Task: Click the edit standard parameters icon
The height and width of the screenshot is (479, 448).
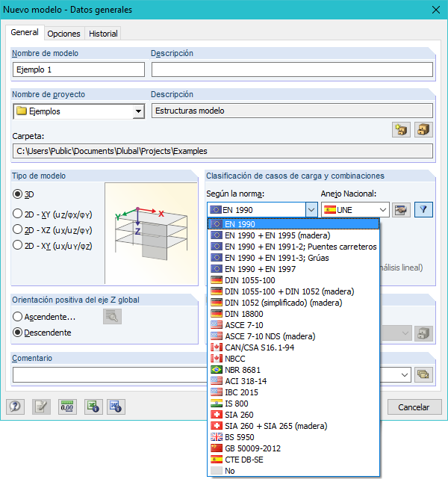Action: tap(401, 210)
